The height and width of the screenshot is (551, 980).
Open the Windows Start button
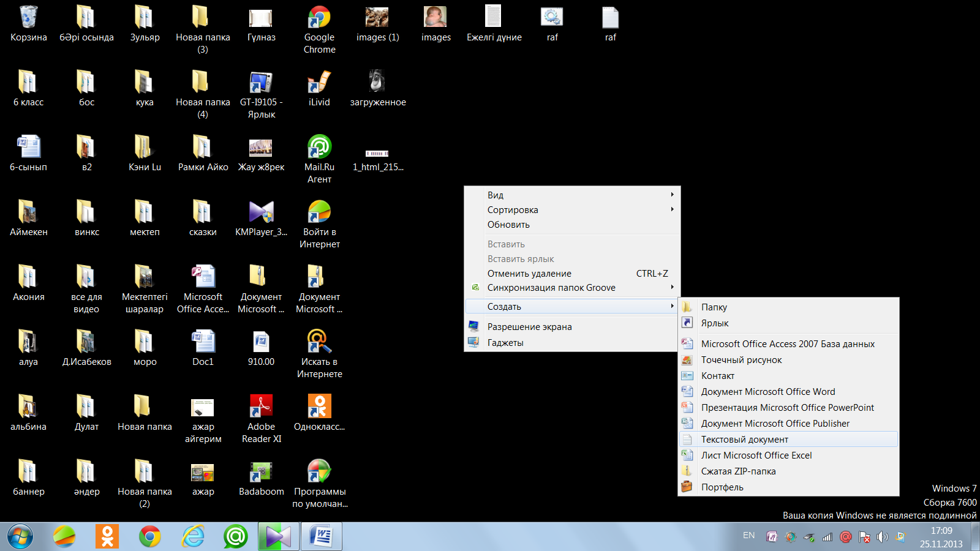click(20, 537)
